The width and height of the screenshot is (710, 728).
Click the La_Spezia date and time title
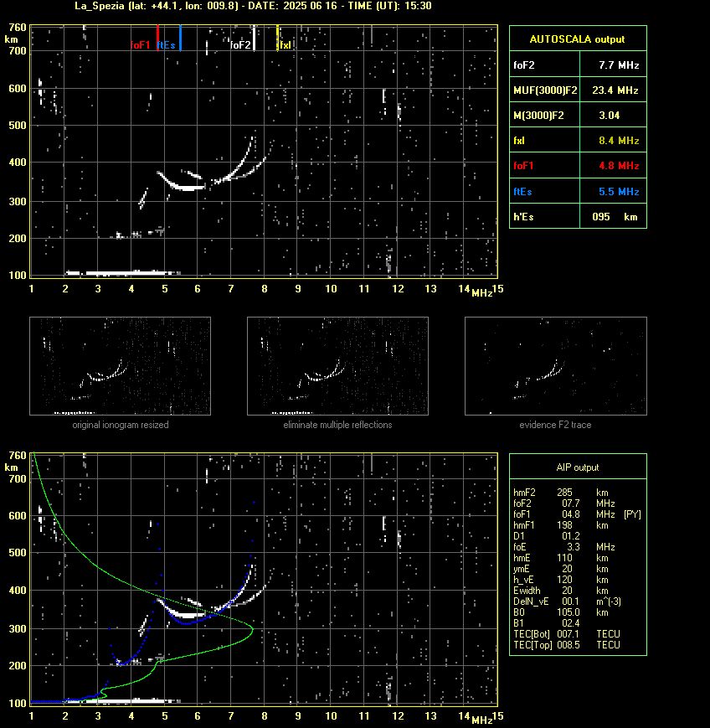tap(253, 6)
